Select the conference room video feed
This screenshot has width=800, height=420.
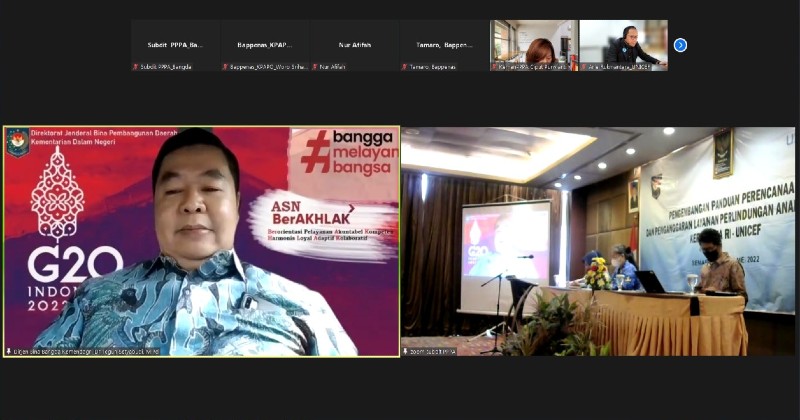(x=598, y=241)
